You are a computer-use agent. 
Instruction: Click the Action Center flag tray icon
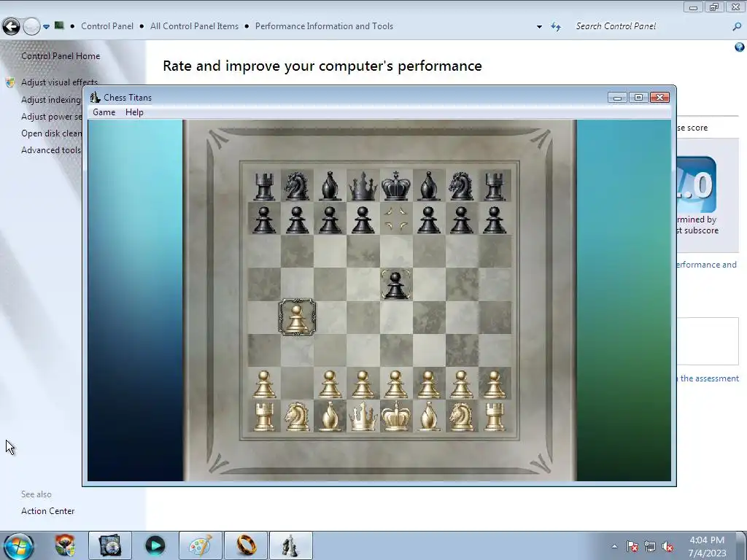(x=632, y=547)
